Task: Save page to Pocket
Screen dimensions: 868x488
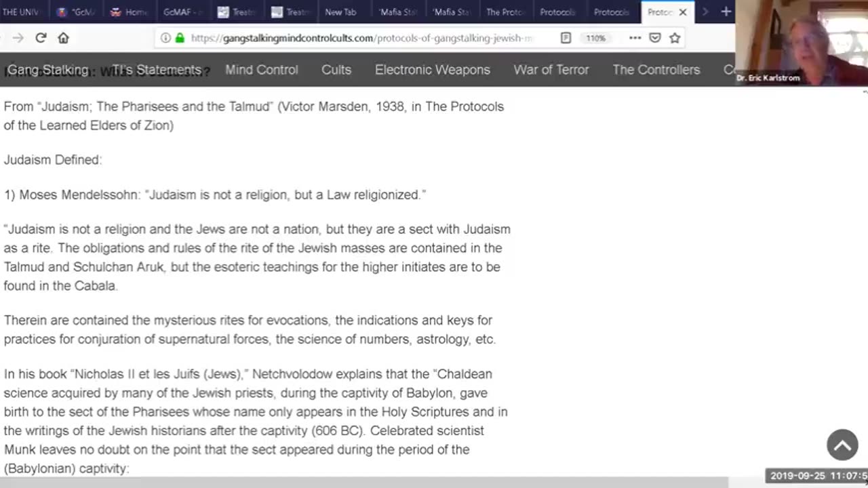Action: (655, 38)
